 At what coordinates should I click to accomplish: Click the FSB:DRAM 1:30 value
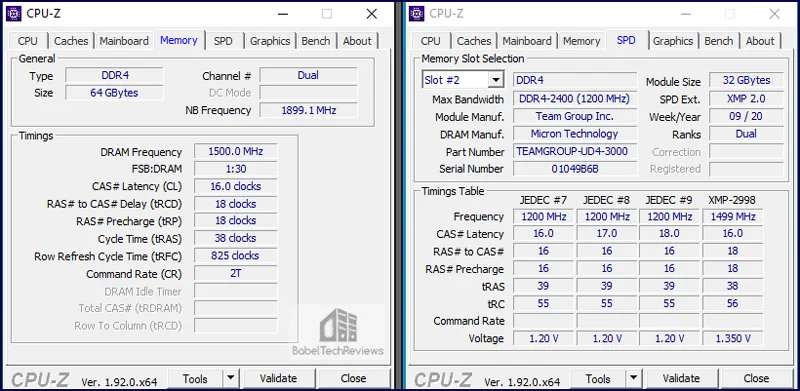click(236, 169)
